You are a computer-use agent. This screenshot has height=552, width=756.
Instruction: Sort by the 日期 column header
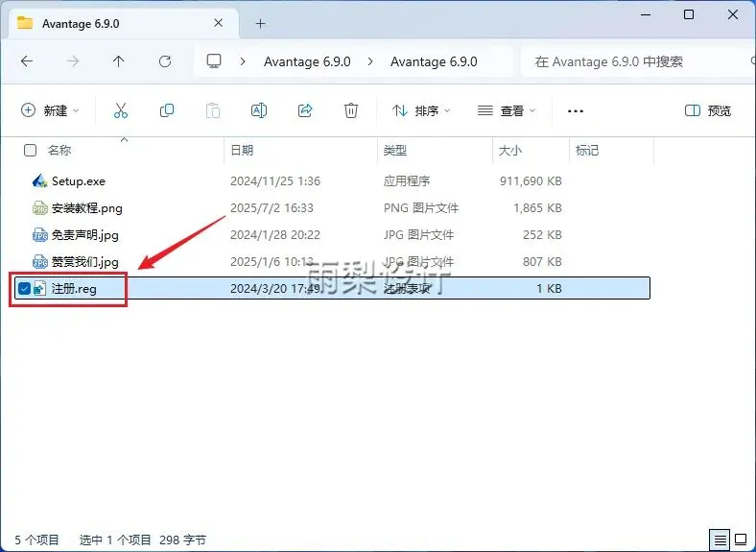click(242, 151)
